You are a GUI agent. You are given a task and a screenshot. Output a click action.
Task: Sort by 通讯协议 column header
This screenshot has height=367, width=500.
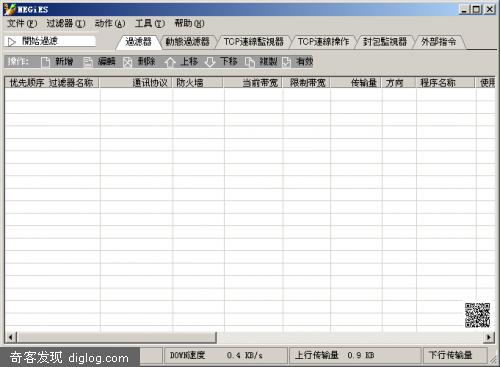pos(136,82)
